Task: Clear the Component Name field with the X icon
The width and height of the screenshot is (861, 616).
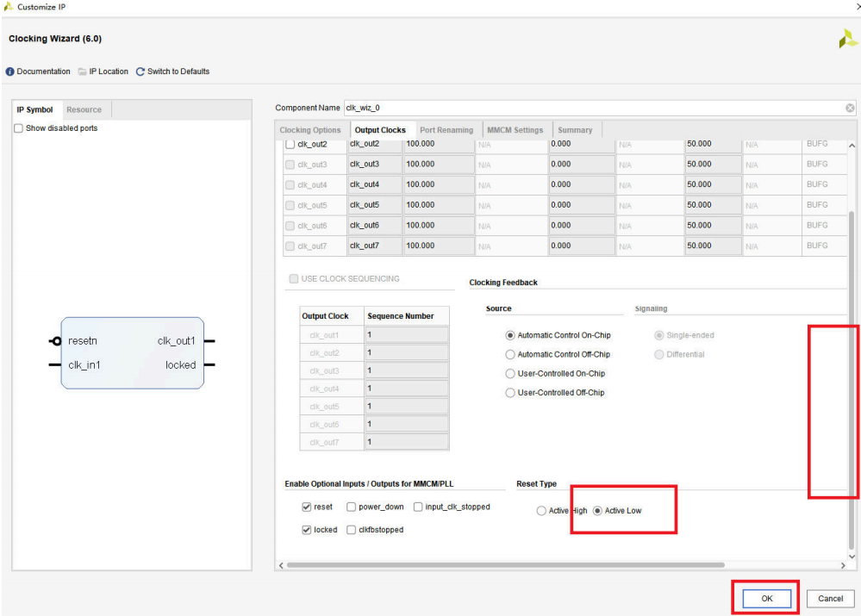Action: click(850, 108)
